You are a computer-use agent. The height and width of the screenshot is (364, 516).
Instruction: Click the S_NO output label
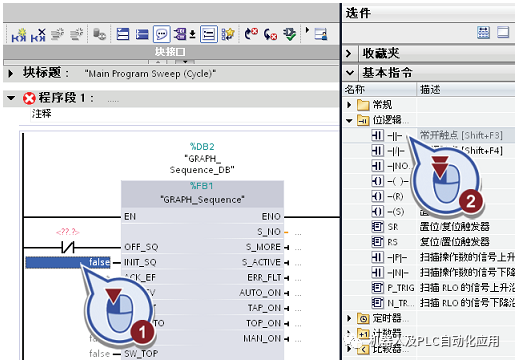269,232
